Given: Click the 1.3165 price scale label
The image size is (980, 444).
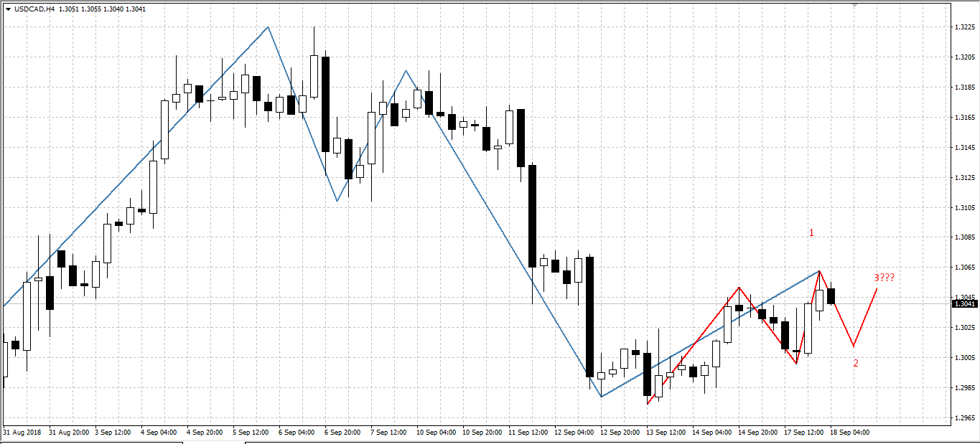Looking at the screenshot, I should tap(964, 118).
